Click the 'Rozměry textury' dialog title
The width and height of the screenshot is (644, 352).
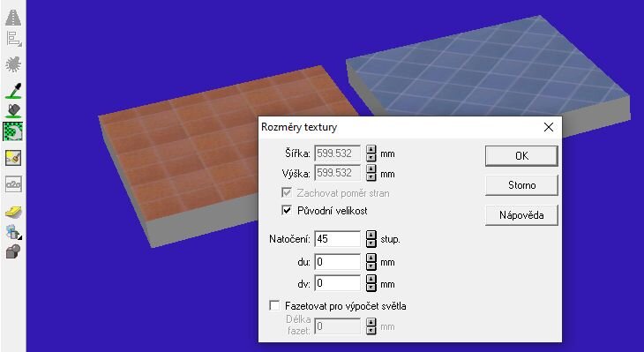299,127
